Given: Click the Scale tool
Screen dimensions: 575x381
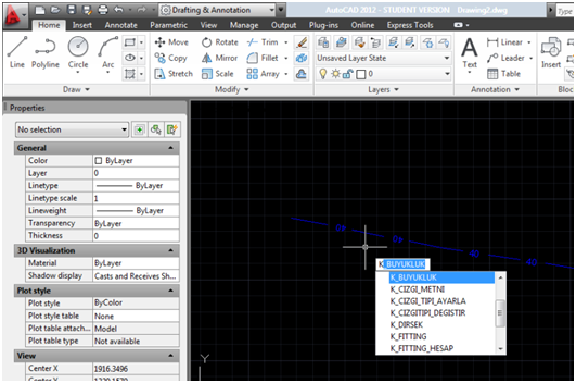Looking at the screenshot, I should (217, 74).
